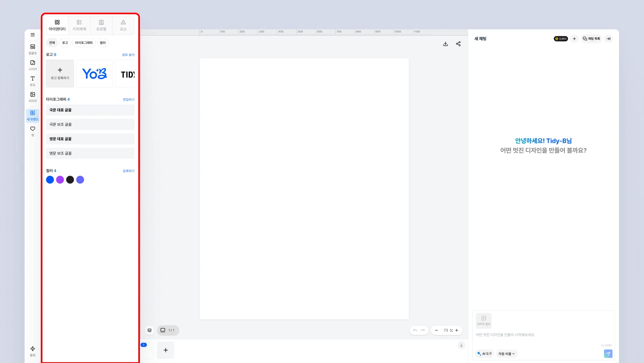Screen dimensions: 644x363
Task: Zoom out with the minus button
Action: point(436,330)
